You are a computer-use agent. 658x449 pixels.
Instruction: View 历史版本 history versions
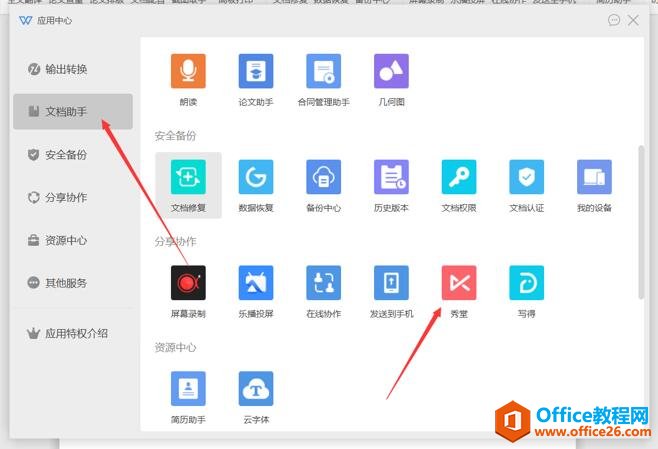[x=391, y=177]
